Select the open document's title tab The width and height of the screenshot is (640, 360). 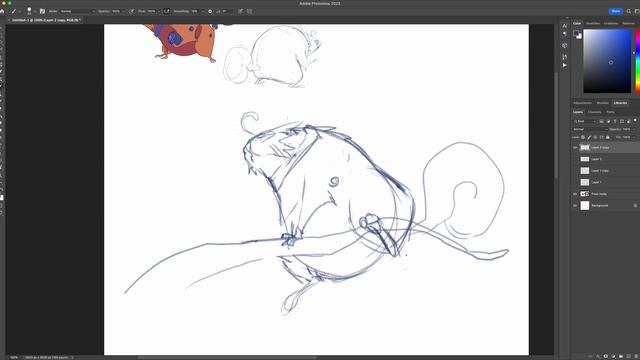click(46, 20)
